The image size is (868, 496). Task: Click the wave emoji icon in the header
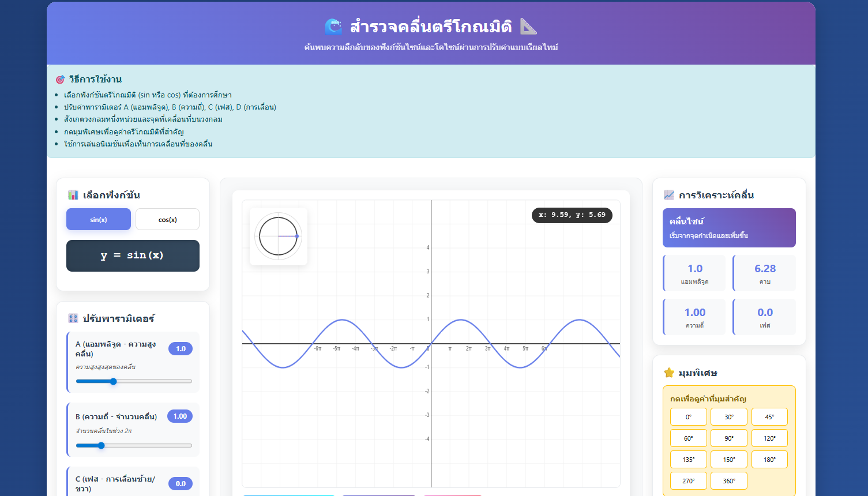(x=333, y=27)
